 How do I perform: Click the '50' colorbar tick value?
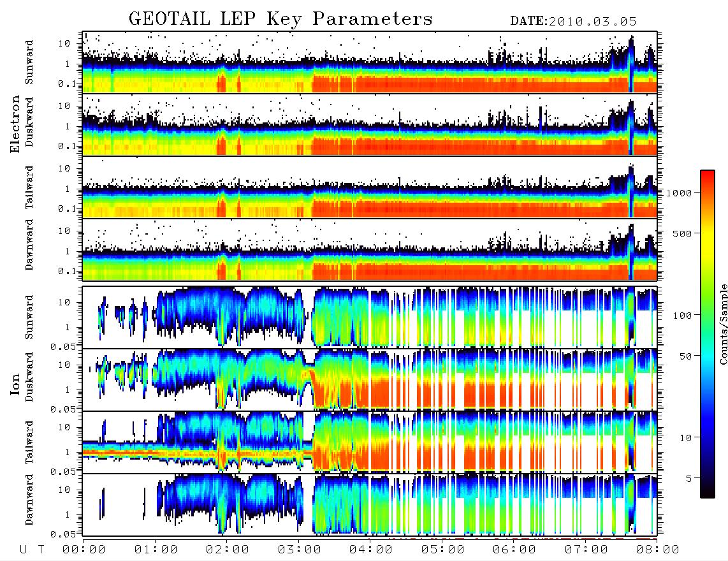[686, 356]
